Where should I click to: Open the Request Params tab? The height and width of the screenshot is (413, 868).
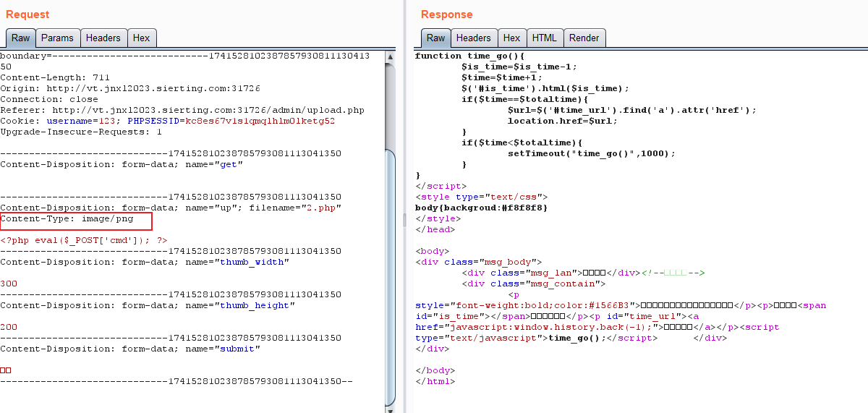tap(57, 38)
